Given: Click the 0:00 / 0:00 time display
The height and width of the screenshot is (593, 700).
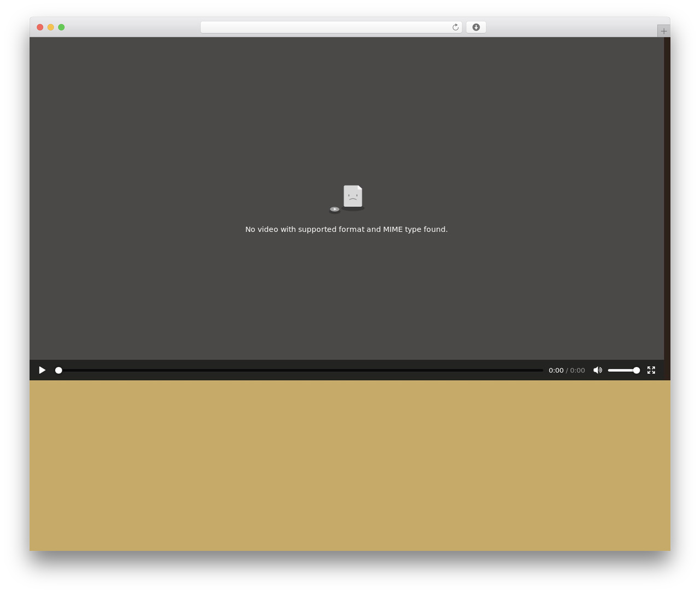Looking at the screenshot, I should [x=567, y=370].
